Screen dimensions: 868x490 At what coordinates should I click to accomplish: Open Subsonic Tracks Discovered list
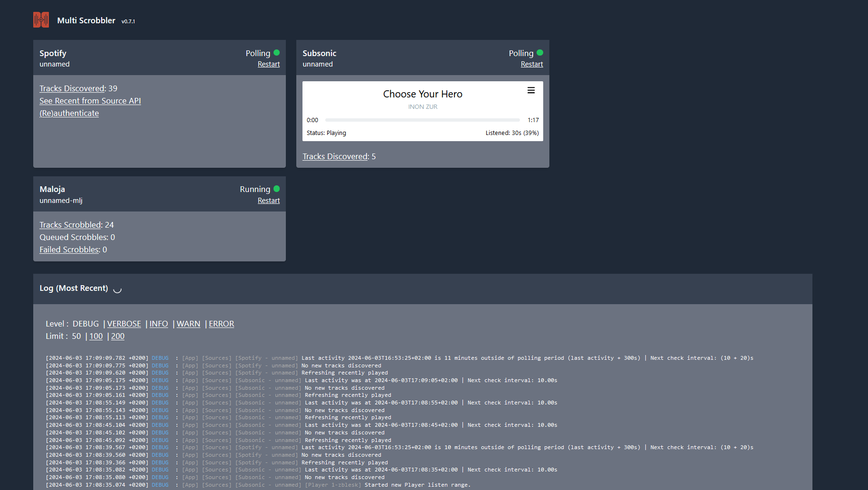tap(335, 156)
